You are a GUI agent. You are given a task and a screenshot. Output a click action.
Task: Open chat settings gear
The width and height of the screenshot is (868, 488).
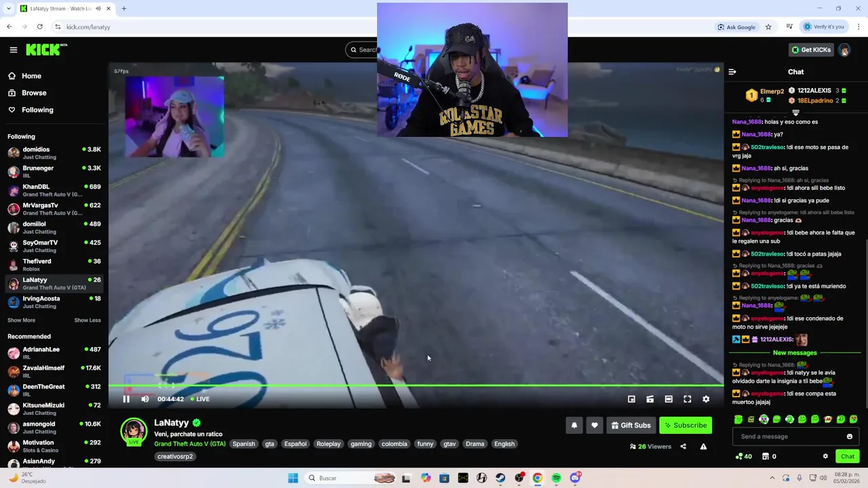[x=825, y=456]
